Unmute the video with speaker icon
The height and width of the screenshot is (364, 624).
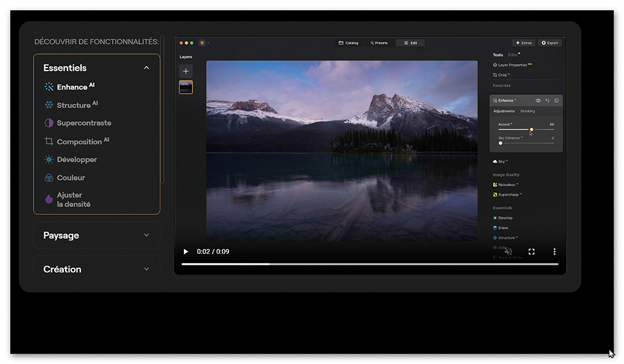coord(508,251)
